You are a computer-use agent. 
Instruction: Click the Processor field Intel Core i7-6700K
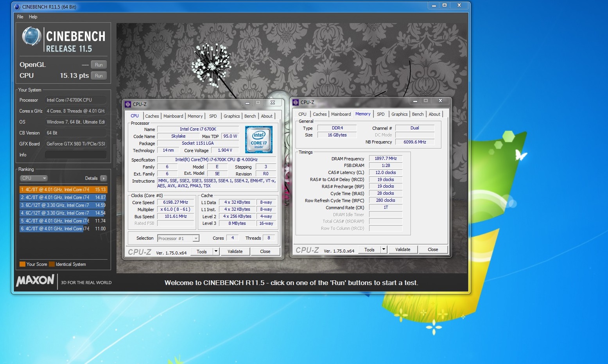point(76,100)
